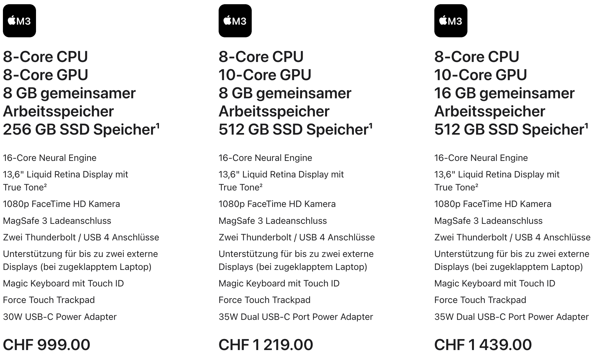Click 16-Core Neural Engine in the CHF 1 439.00 model
Screen dimensions: 604x364
[481, 158]
